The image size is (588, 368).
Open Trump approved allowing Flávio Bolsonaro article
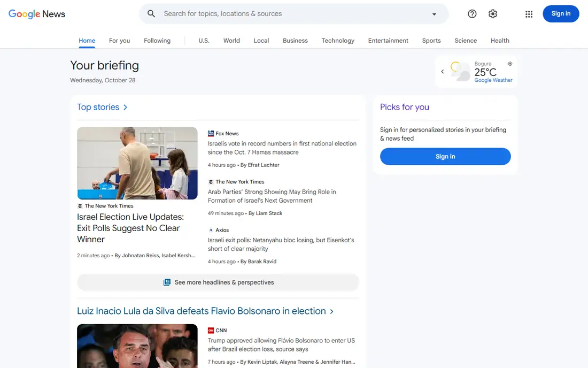281,345
